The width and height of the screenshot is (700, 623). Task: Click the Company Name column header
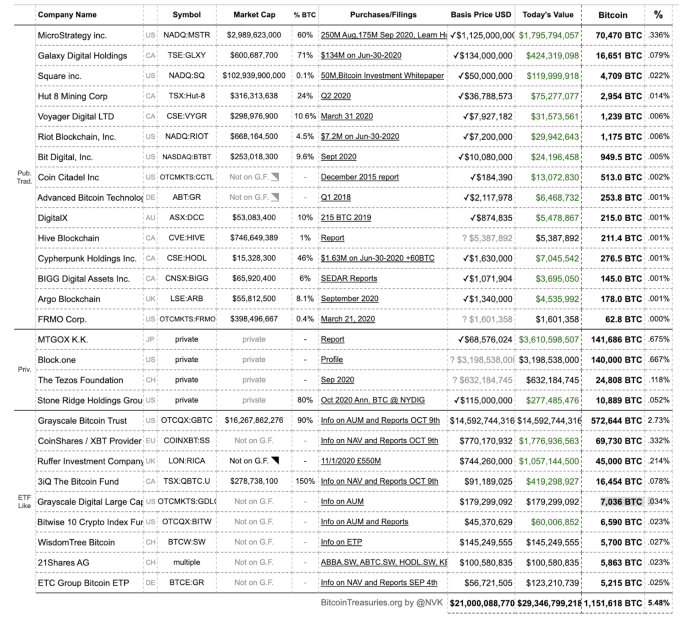tap(67, 15)
